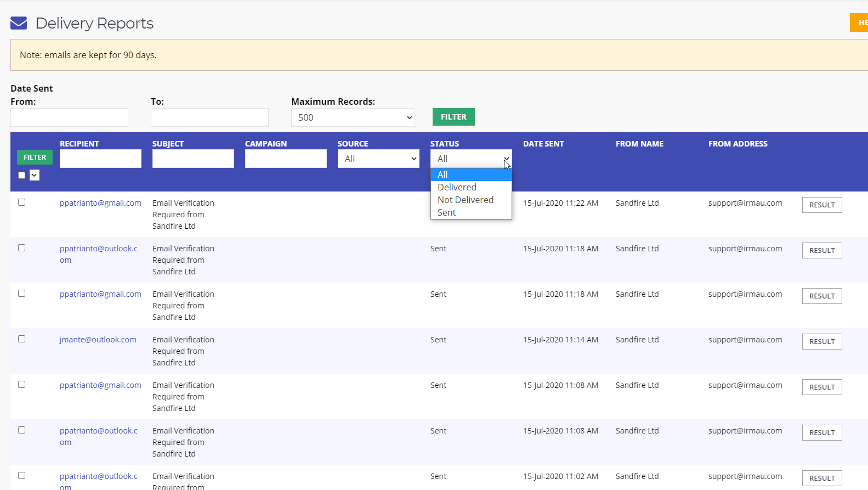Open ppatrianto@outlook.com link sent 11:02 AM
Screen dimensions: 868x490
[99, 481]
